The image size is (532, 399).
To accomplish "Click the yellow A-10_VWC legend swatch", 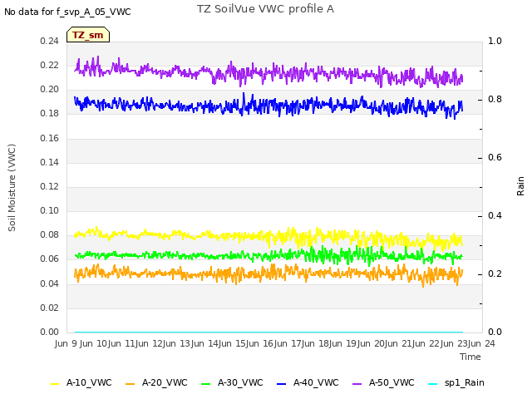I will (x=54, y=384).
